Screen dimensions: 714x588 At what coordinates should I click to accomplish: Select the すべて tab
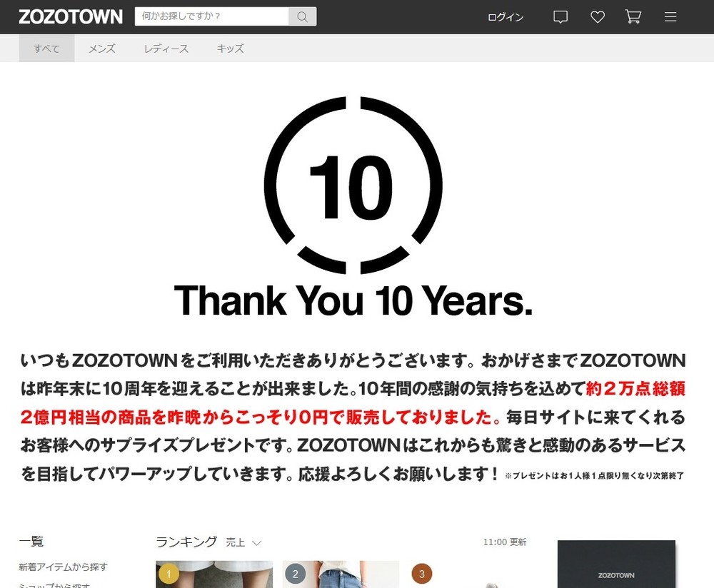(x=46, y=48)
